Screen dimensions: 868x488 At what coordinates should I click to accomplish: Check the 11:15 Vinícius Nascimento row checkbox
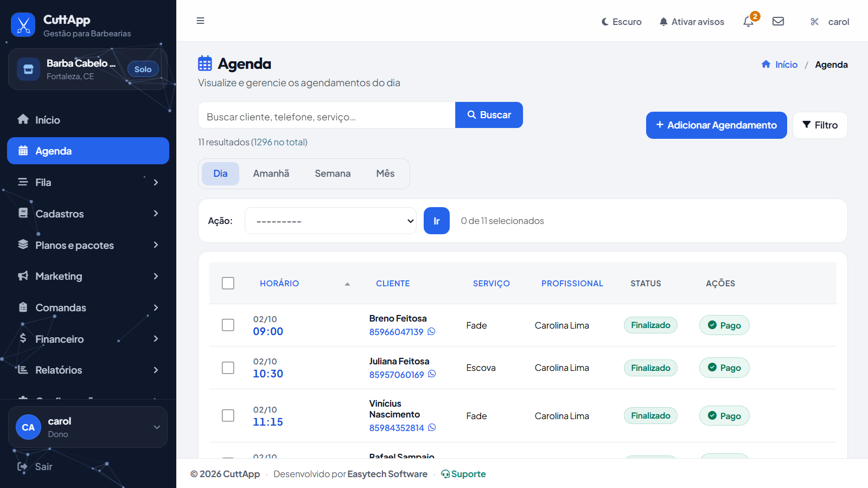click(x=228, y=415)
